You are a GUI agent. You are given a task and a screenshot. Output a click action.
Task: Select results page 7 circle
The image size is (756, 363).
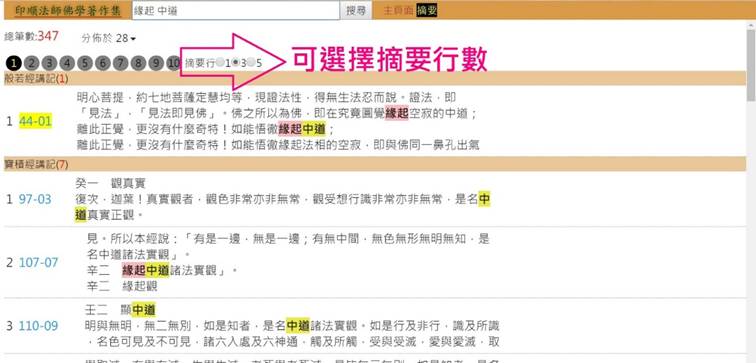point(121,63)
